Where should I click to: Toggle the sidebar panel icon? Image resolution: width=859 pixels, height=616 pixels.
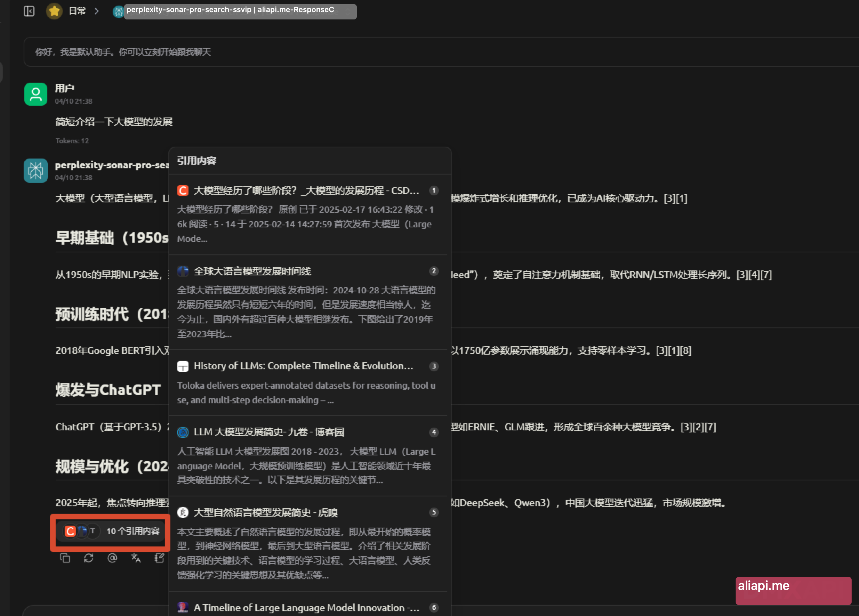pyautogui.click(x=29, y=11)
